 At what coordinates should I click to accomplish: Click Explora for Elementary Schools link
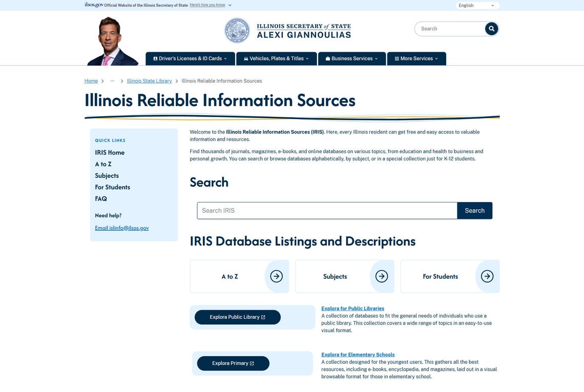pyautogui.click(x=358, y=355)
